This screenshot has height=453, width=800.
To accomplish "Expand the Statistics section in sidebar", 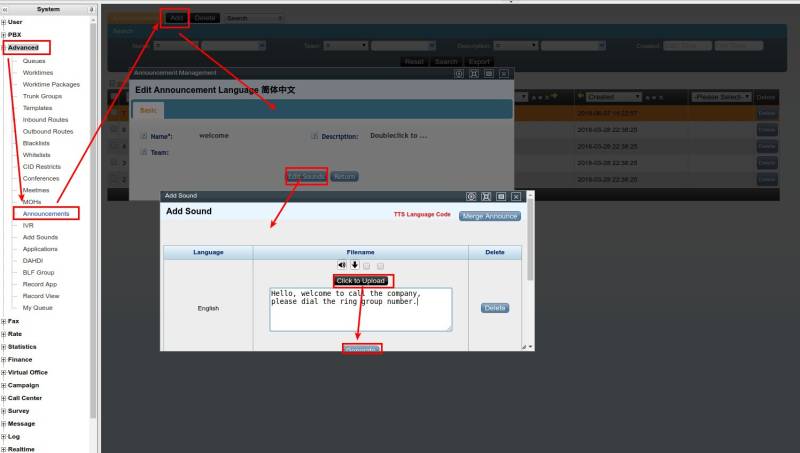I will (4, 346).
